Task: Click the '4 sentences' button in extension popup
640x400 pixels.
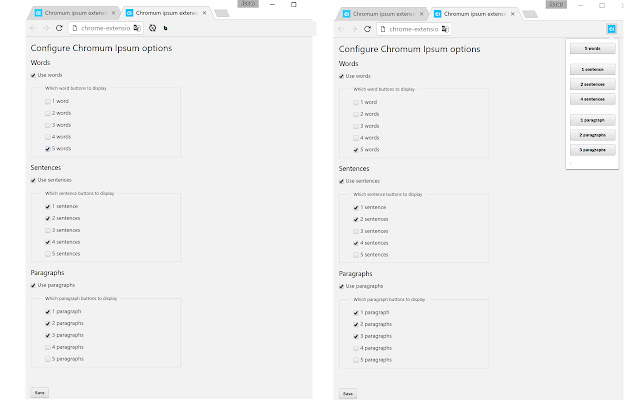Action: point(592,99)
